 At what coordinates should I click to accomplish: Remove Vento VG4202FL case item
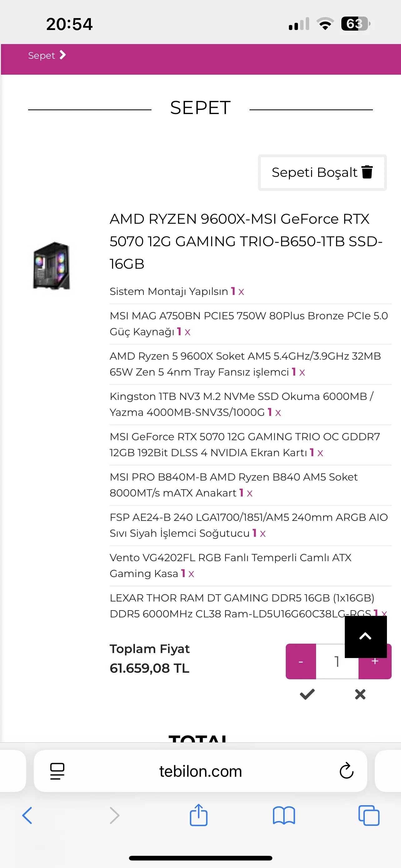pos(191,574)
